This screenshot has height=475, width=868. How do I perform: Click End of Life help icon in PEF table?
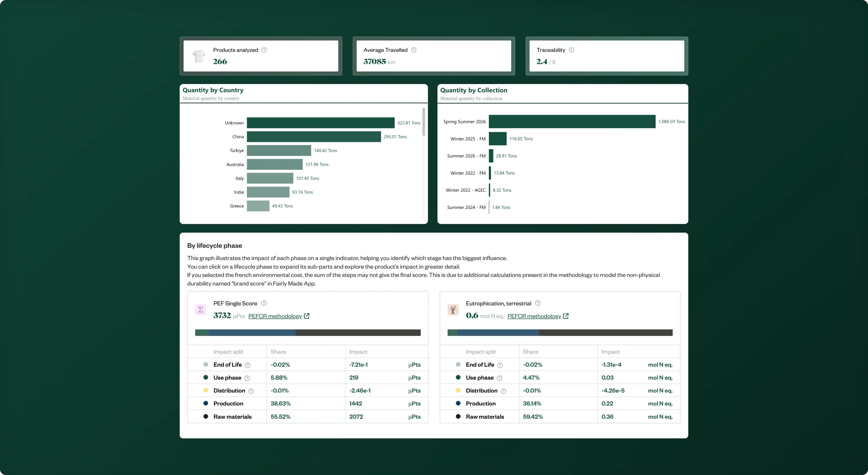[x=248, y=365]
